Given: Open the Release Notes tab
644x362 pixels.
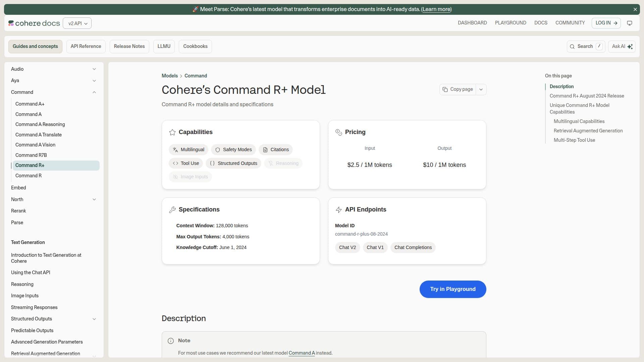Looking at the screenshot, I should pos(129,46).
